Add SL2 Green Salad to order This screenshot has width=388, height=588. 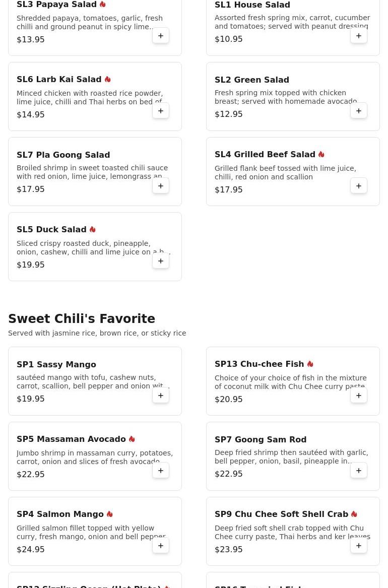coord(358,111)
